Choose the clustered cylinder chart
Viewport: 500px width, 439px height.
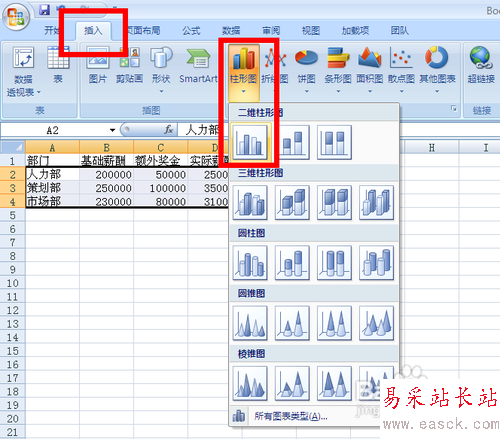click(250, 263)
